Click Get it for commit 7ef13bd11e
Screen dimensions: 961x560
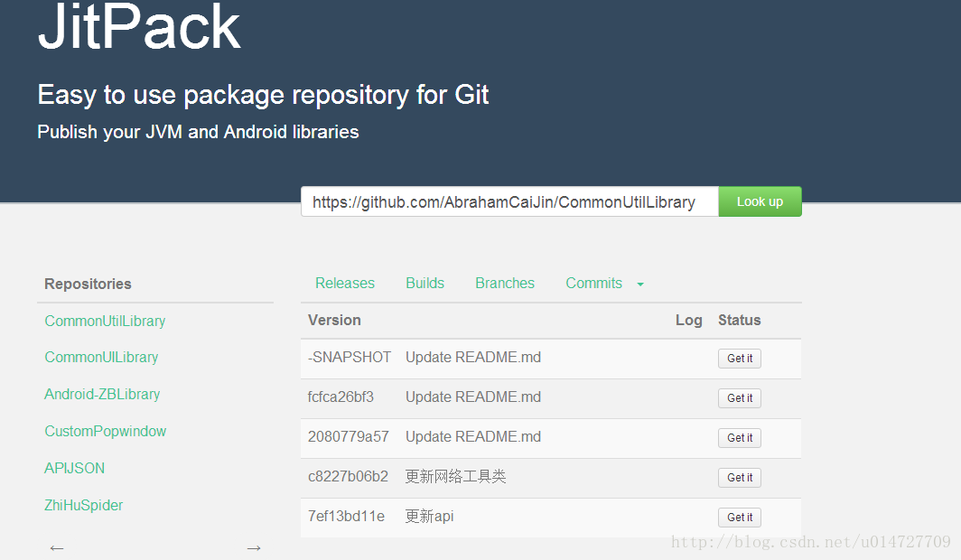(740, 518)
